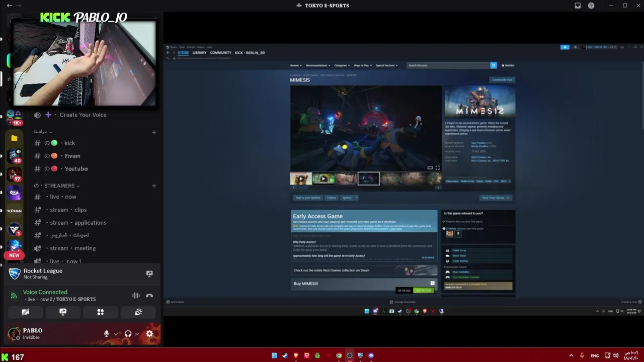Follow the MIMESIS game
The image size is (644, 362).
pos(331,198)
